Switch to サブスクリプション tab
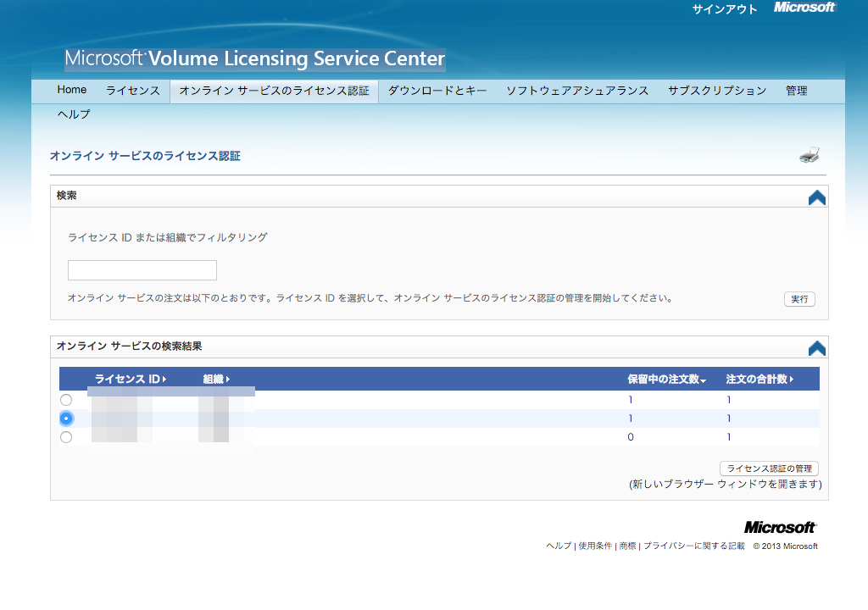The width and height of the screenshot is (868, 610). coord(717,91)
